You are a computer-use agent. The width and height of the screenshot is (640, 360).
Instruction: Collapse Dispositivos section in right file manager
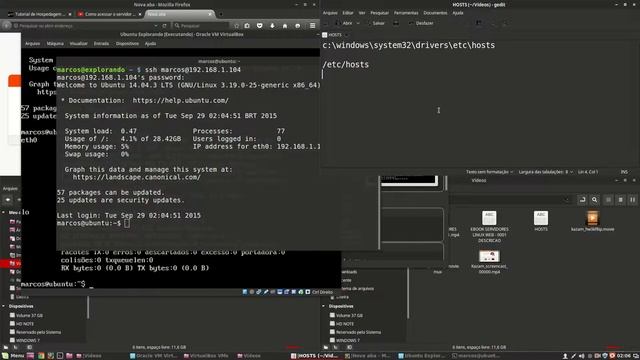324,306
